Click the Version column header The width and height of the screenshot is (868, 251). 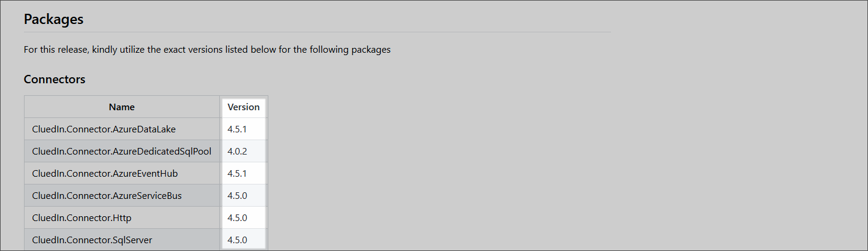(x=243, y=107)
